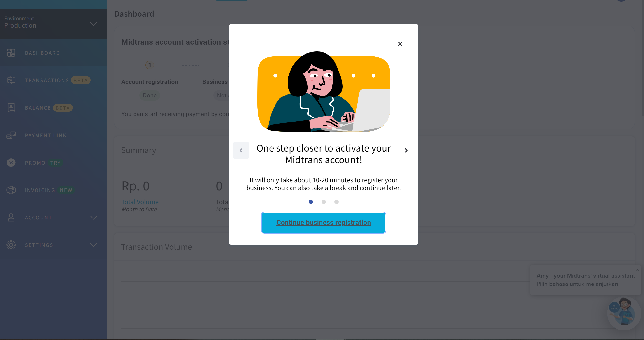Go to next slide in modal

coord(406,150)
